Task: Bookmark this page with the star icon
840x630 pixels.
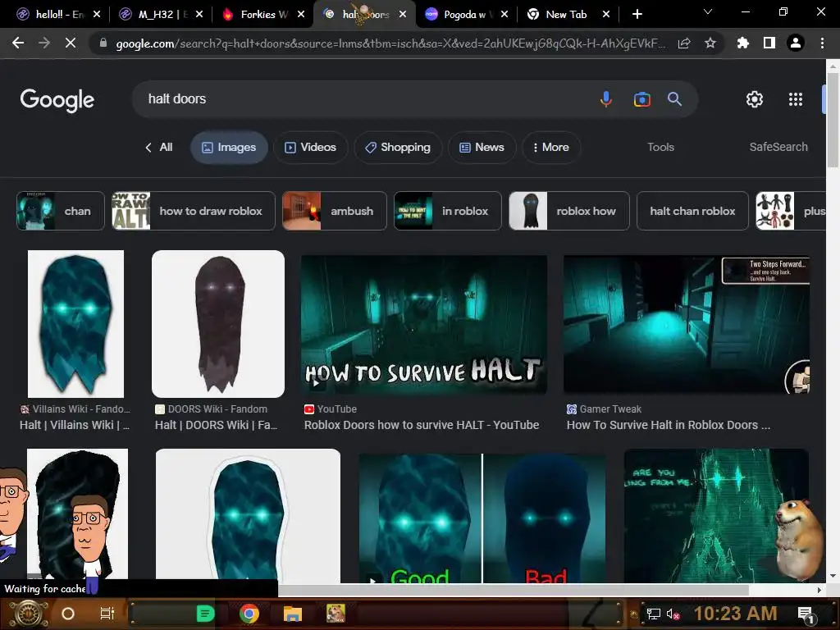Action: [x=710, y=43]
